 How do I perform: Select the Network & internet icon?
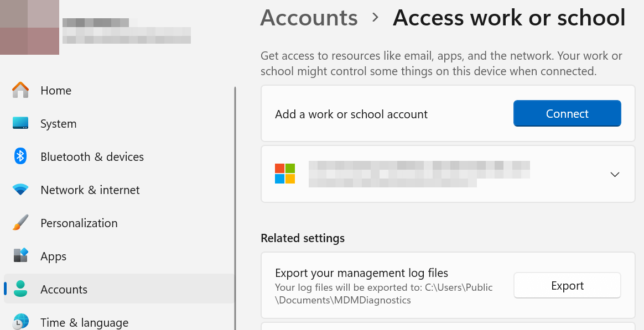20,190
